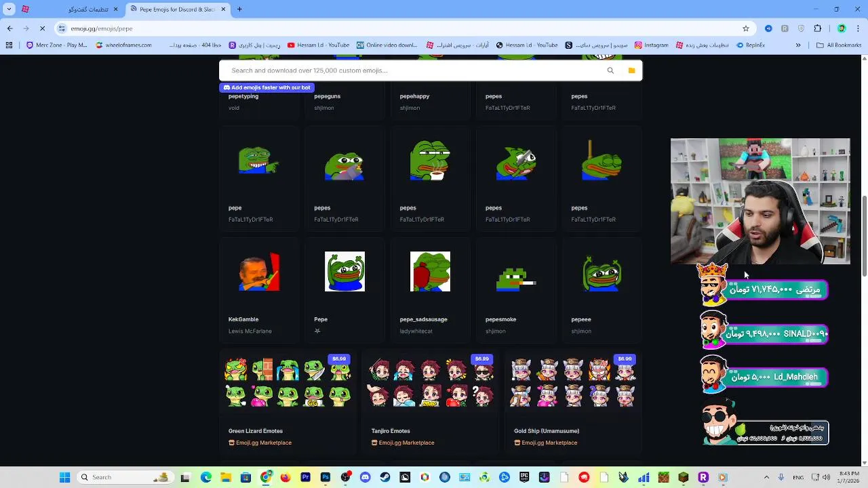Click the pepeguns emoji title
This screenshot has height=488, width=868.
328,96
